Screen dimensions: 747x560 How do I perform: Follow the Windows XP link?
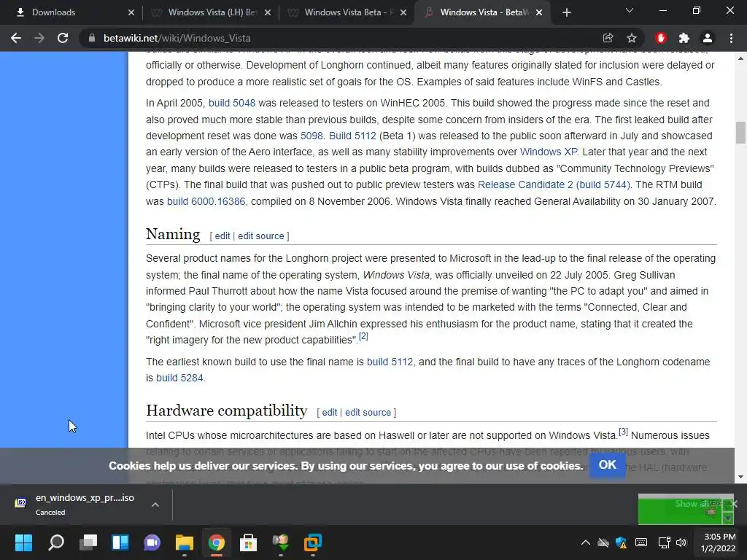(549, 152)
